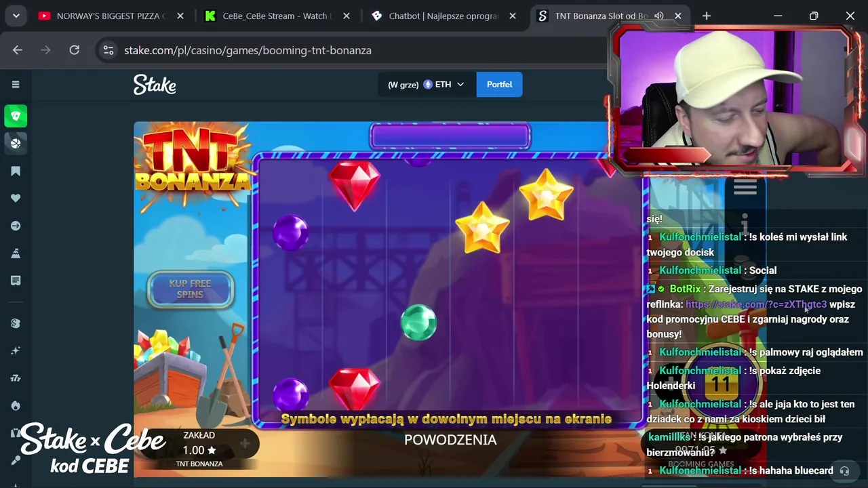Open a new browser tab
This screenshot has width=868, height=488.
click(707, 16)
